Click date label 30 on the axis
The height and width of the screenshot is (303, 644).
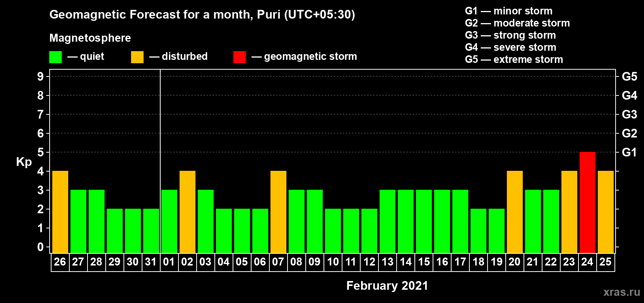(133, 262)
